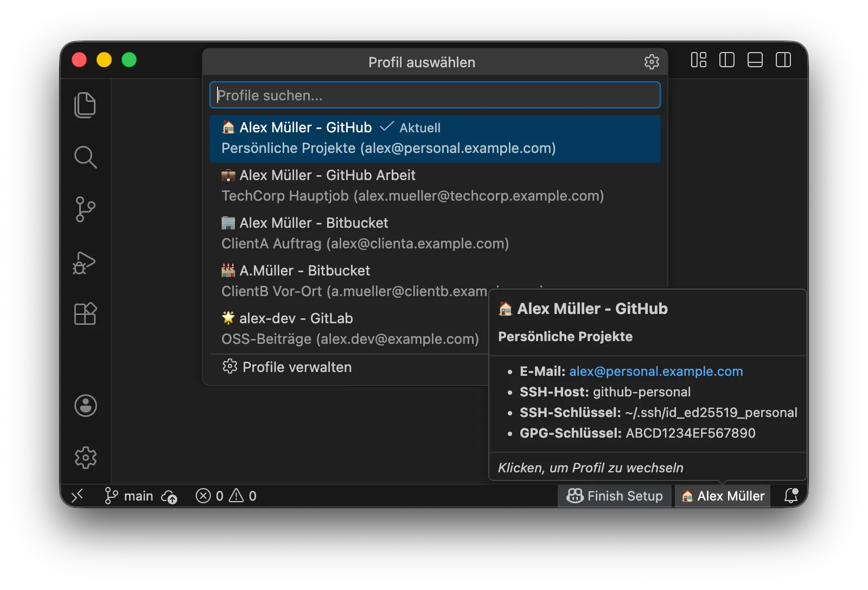Click the Finish Setup status bar item
Image resolution: width=868 pixels, height=590 pixels.
coord(615,496)
